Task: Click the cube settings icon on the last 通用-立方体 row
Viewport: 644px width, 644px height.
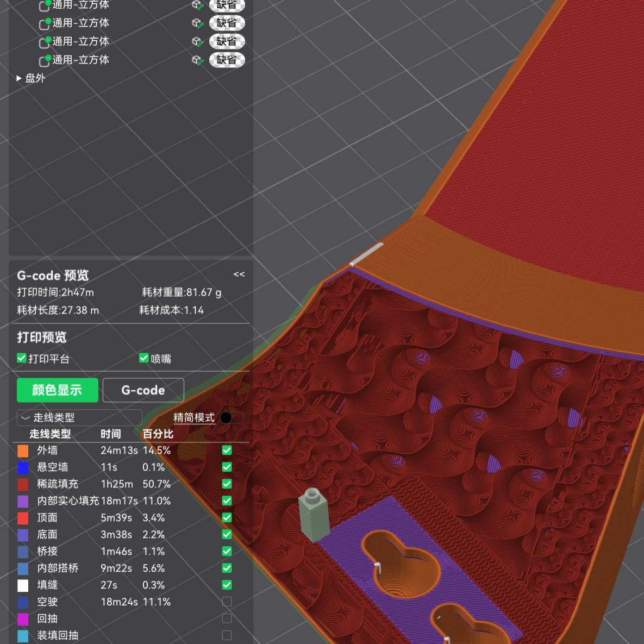Action: [197, 60]
